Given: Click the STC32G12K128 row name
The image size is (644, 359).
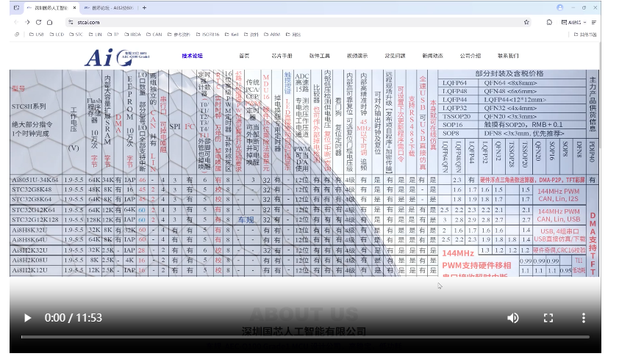Looking at the screenshot, I should [x=35, y=220].
